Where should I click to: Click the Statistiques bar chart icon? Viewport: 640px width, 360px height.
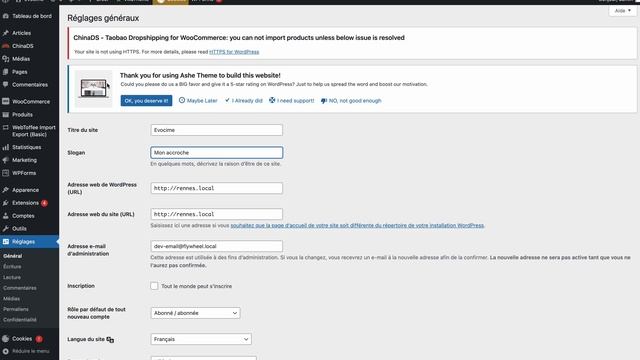point(5,147)
